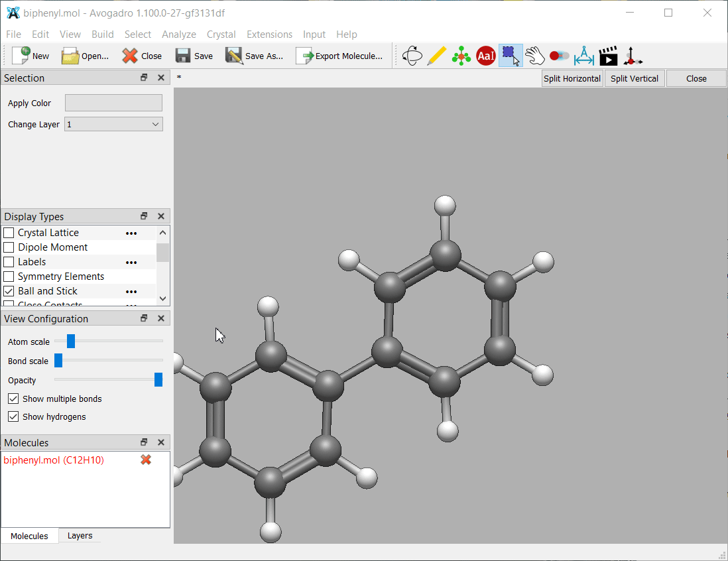Switch to the Molecules tab
728x561 pixels.
pos(29,536)
